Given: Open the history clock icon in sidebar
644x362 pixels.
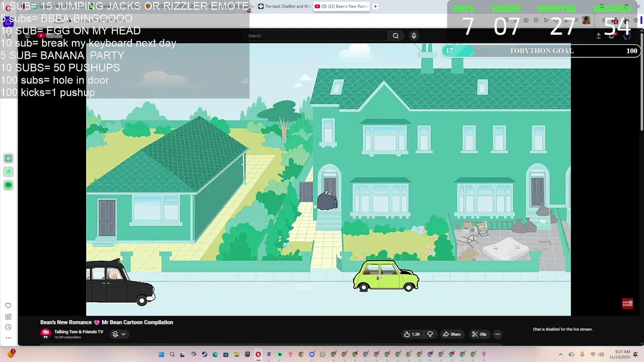Looking at the screenshot, I should coord(9,327).
